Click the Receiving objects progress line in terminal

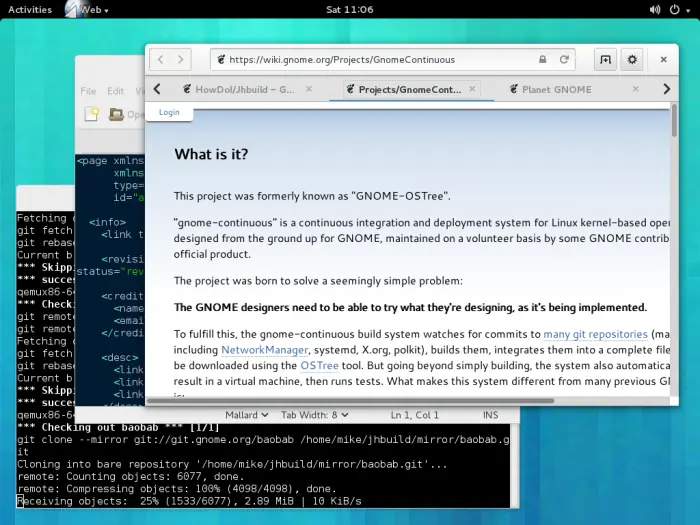point(189,501)
